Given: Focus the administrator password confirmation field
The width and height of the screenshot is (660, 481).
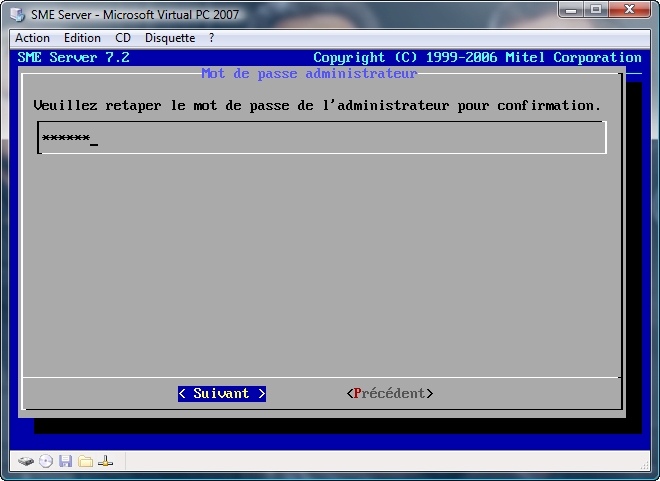Looking at the screenshot, I should point(322,138).
